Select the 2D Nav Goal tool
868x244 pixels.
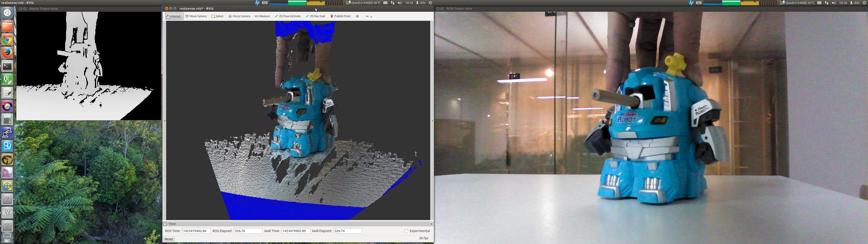click(315, 16)
